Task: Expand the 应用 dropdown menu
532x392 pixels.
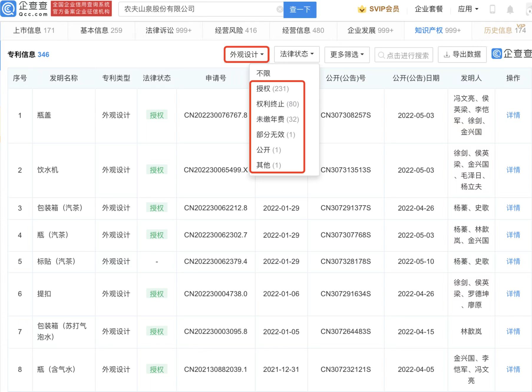Action: click(468, 9)
